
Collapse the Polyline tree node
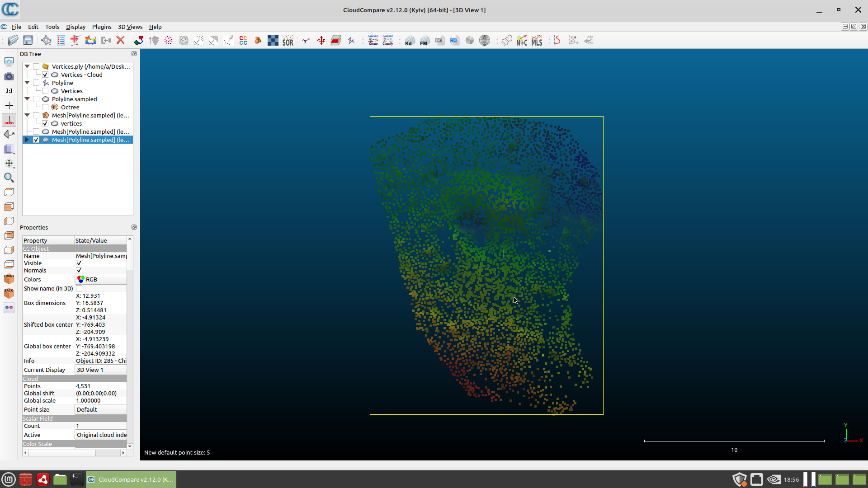tap(27, 83)
